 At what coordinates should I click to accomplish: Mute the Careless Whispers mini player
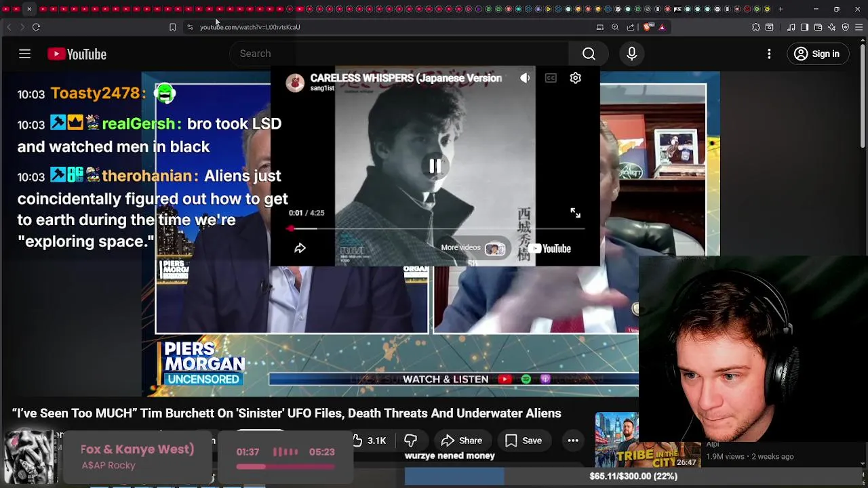coord(525,78)
